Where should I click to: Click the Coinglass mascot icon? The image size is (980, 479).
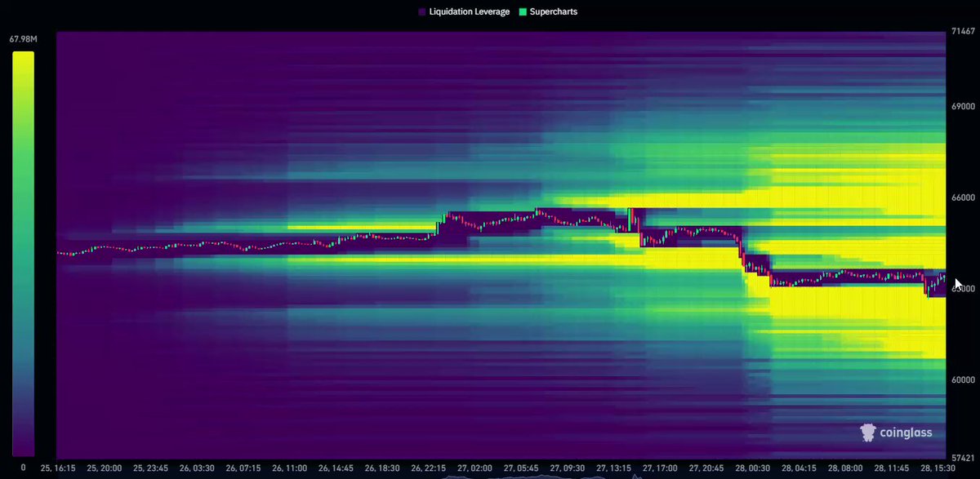[869, 432]
